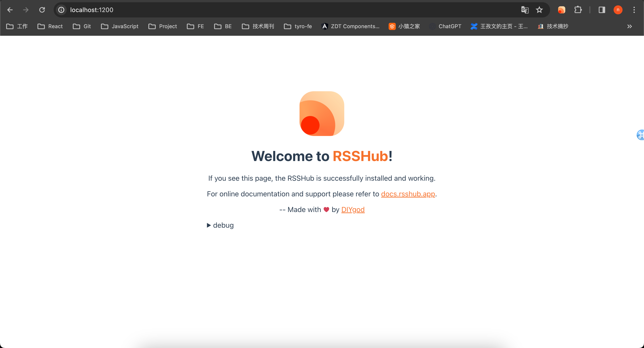Show hidden bookmarks via double chevron

pyautogui.click(x=629, y=26)
